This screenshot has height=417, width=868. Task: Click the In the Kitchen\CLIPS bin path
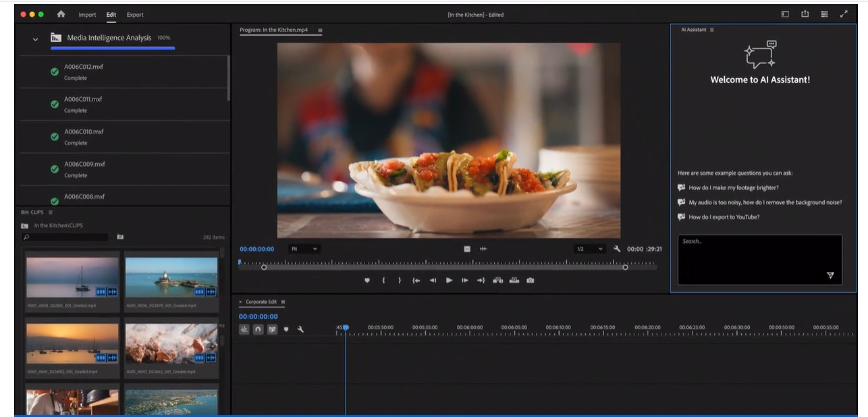(x=59, y=225)
